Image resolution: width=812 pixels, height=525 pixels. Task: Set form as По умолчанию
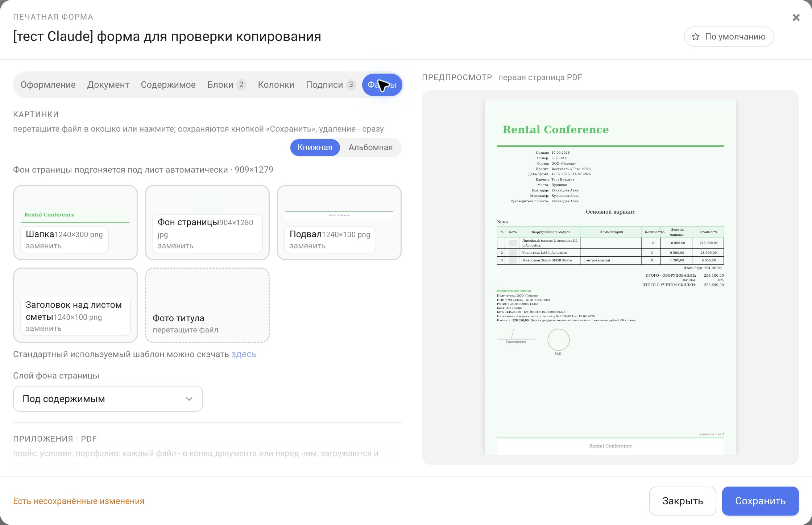729,37
